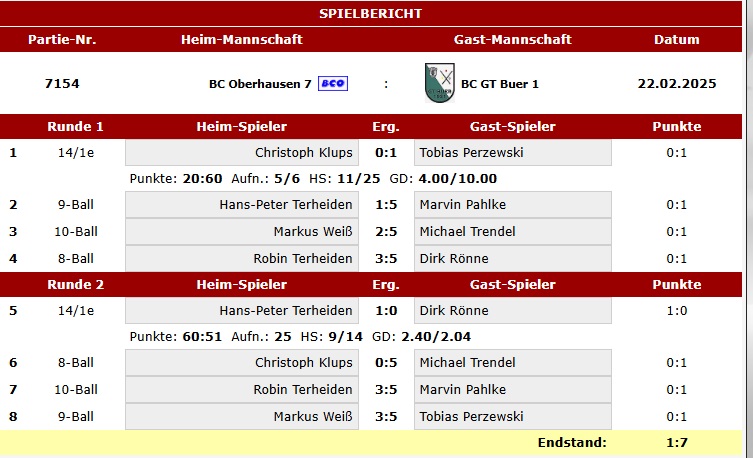Click the Runde 2 header label

pyautogui.click(x=75, y=285)
